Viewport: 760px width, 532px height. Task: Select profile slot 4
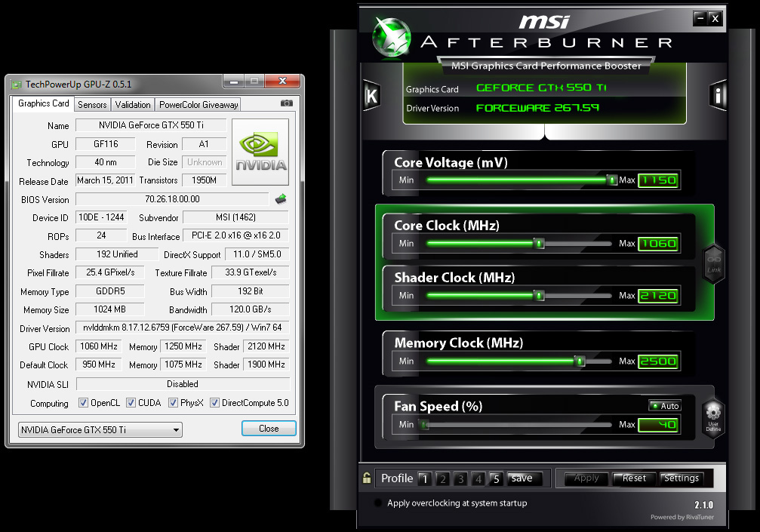pos(478,478)
